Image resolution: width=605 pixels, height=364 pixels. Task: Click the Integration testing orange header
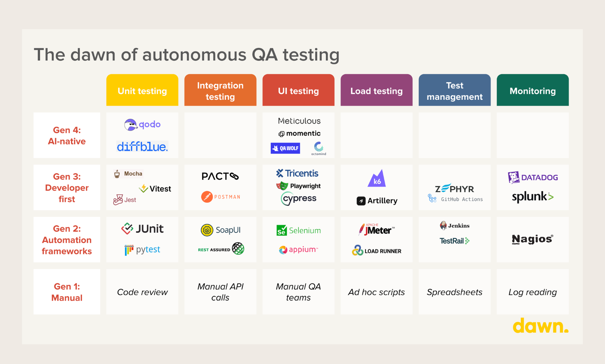click(x=220, y=91)
